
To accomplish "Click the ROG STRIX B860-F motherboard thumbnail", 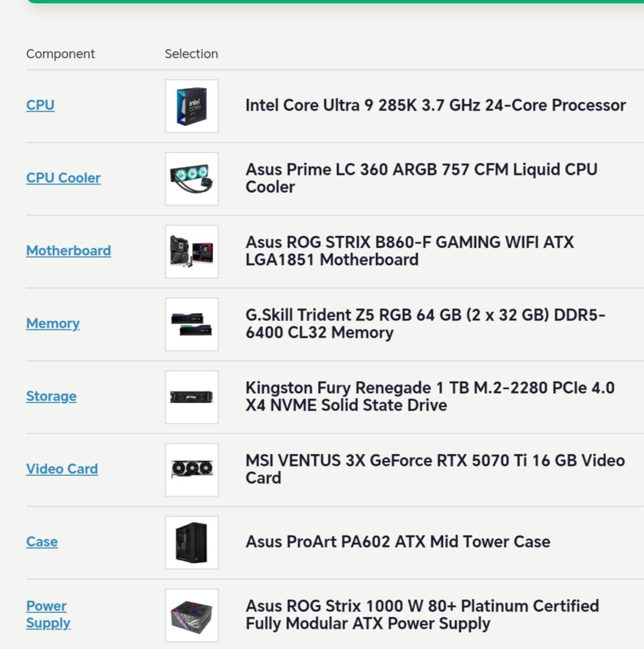I will click(x=192, y=251).
